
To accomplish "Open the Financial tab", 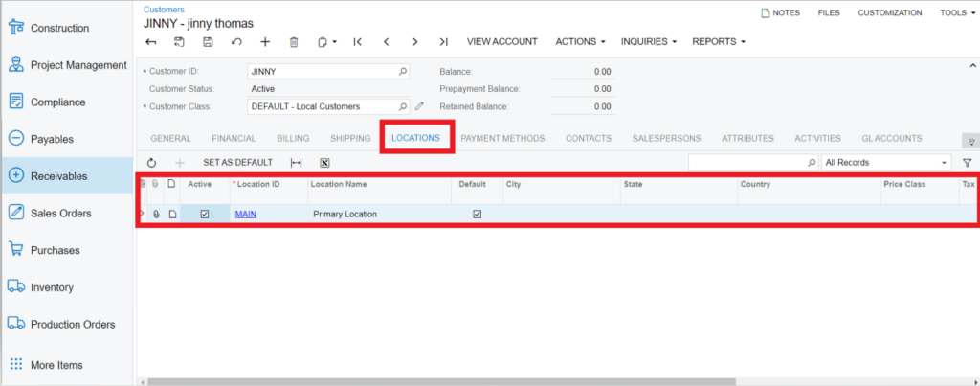I will click(x=234, y=138).
